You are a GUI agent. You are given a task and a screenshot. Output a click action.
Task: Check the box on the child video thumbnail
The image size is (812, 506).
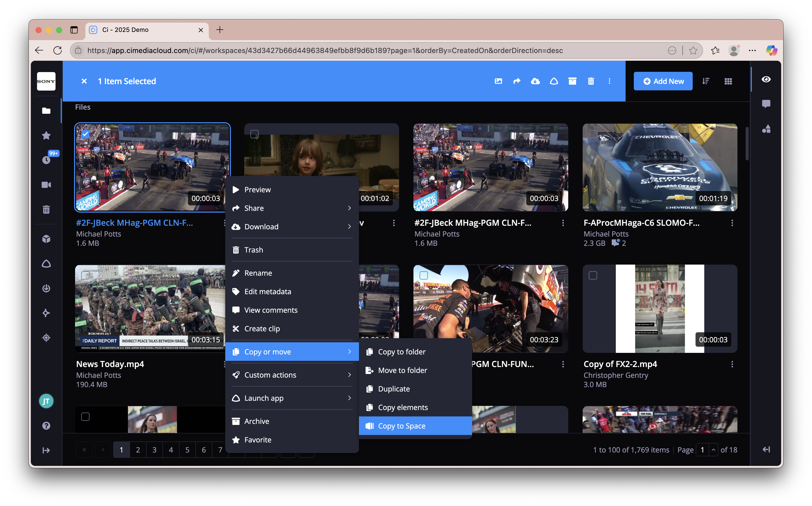coord(254,134)
